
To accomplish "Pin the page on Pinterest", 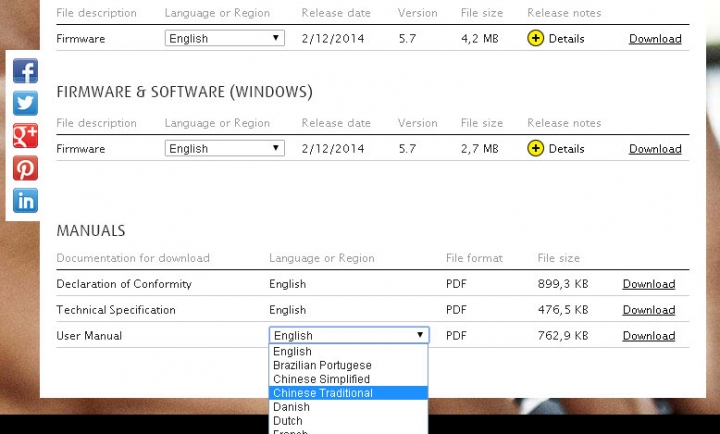I will pyautogui.click(x=25, y=168).
